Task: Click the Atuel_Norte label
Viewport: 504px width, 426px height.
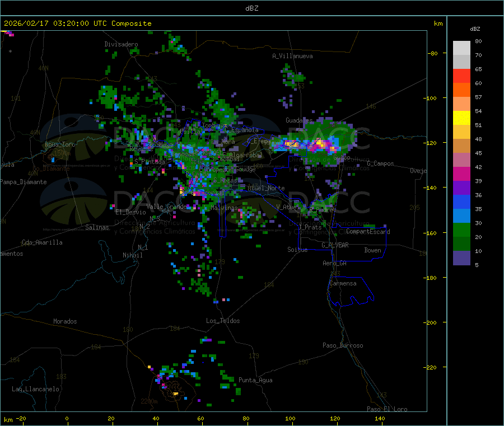Action: tap(266, 188)
